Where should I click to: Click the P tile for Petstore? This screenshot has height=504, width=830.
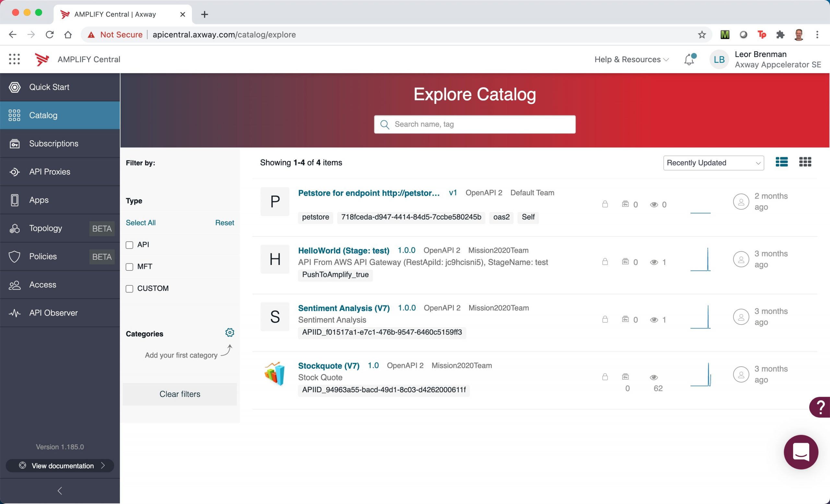275,201
